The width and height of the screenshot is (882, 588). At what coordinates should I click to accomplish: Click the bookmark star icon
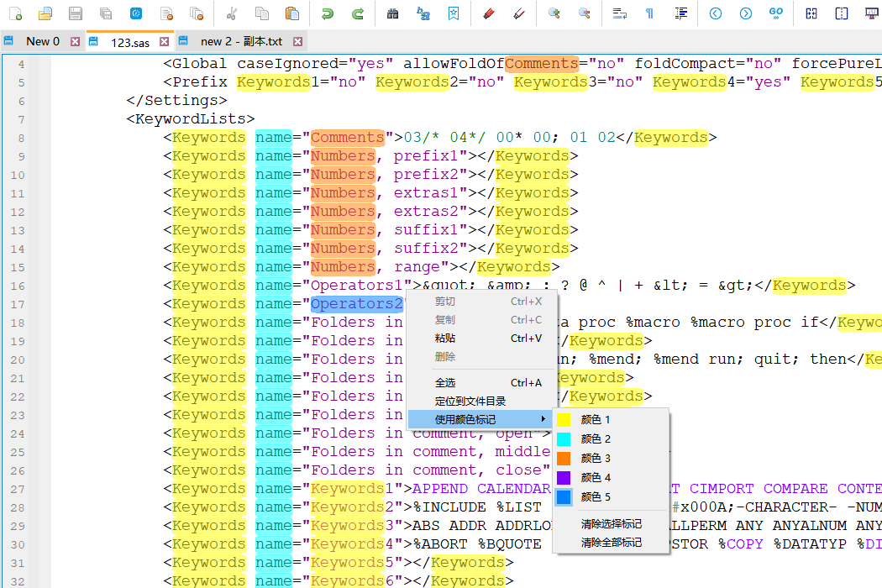pos(454,13)
